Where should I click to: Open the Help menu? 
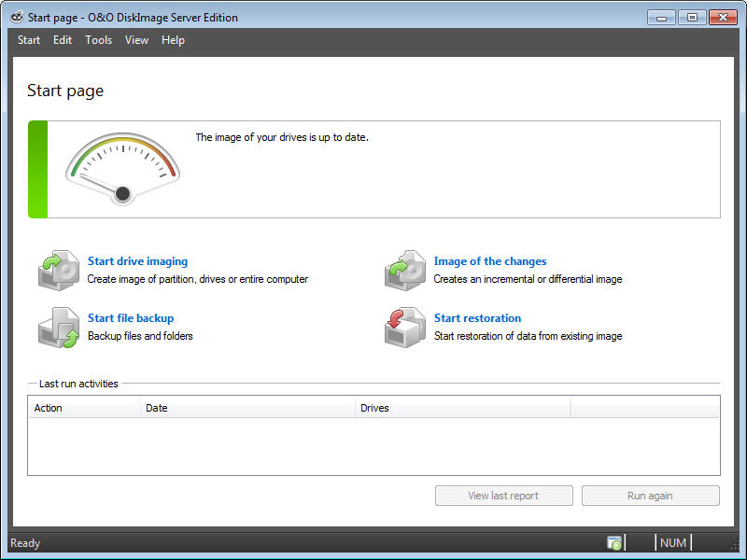coord(173,40)
